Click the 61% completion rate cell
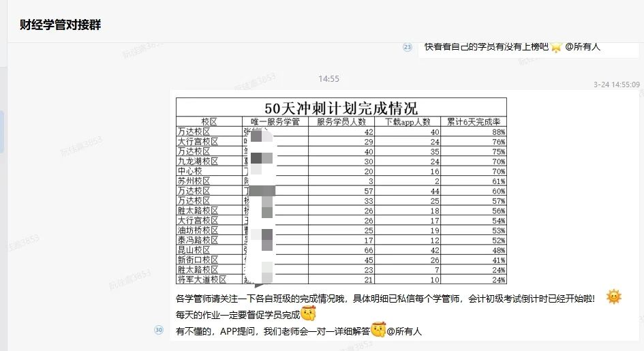The height and width of the screenshot is (351, 644). 474,181
